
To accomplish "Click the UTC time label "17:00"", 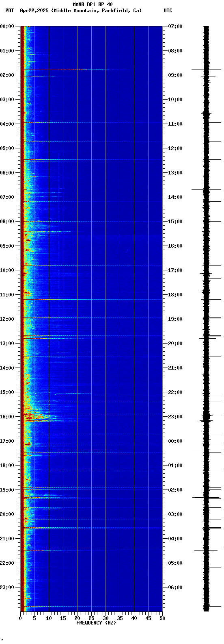I will pos(175,270).
